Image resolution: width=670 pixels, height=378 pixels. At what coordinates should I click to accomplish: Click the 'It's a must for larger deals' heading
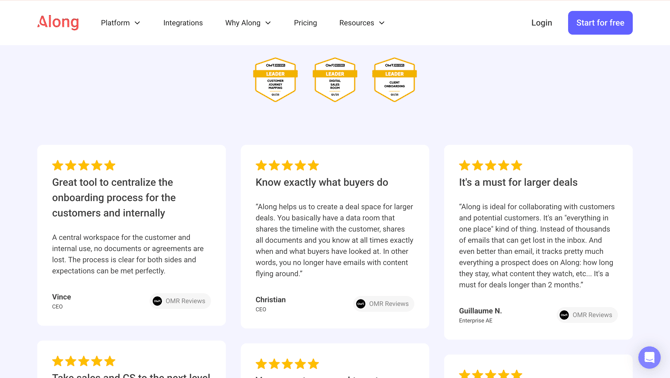[x=518, y=182]
